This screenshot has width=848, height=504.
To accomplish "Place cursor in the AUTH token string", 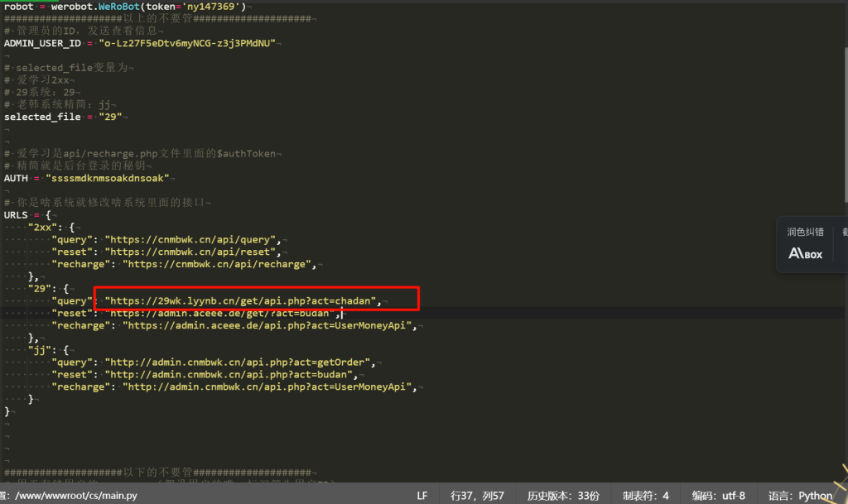I will click(x=108, y=178).
